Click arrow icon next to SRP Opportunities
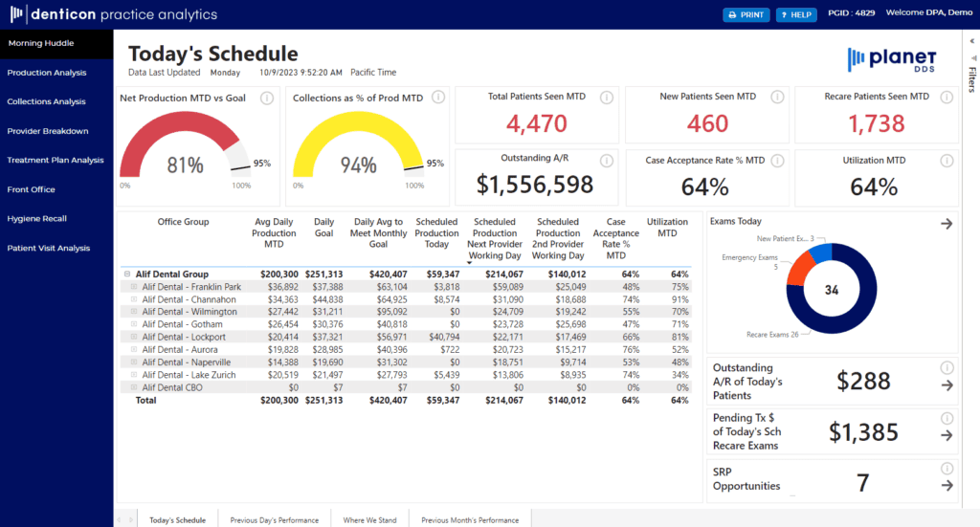Image resolution: width=980 pixels, height=527 pixels. (x=947, y=485)
